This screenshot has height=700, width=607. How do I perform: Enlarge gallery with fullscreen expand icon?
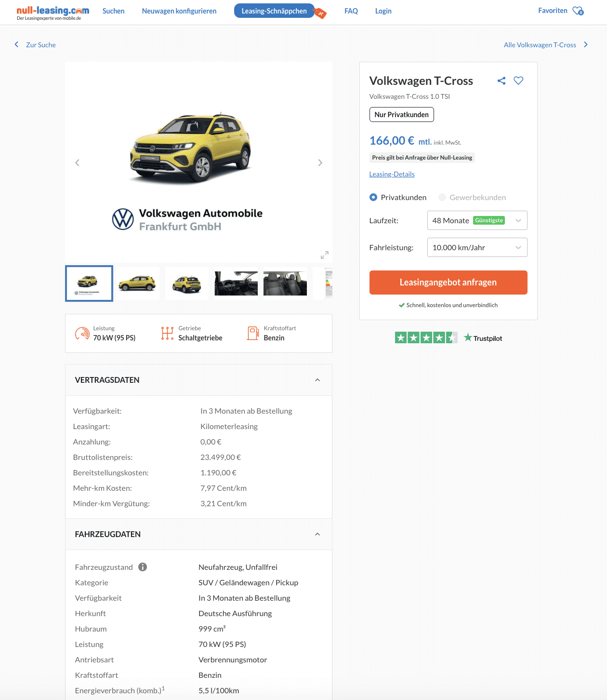point(325,255)
